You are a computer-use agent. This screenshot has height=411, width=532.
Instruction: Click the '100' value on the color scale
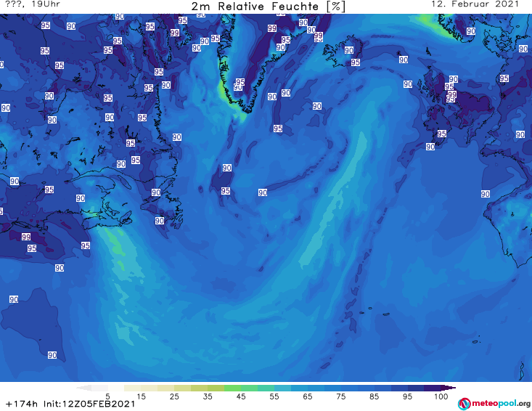point(441,396)
